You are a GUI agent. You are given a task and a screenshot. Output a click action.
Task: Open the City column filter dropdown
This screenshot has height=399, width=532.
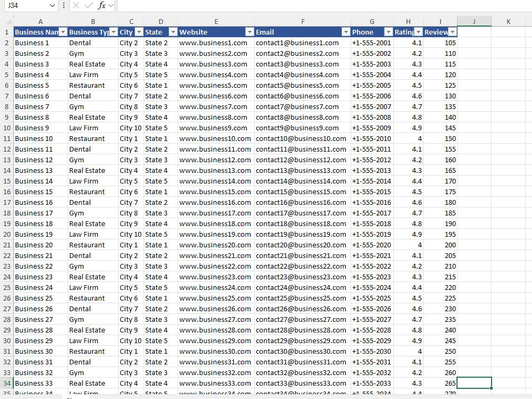click(139, 32)
